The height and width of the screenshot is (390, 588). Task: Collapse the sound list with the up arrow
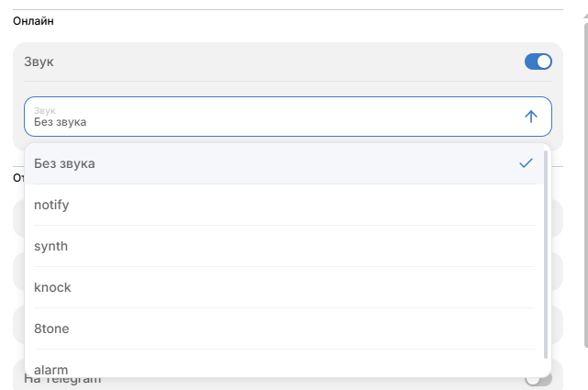530,117
